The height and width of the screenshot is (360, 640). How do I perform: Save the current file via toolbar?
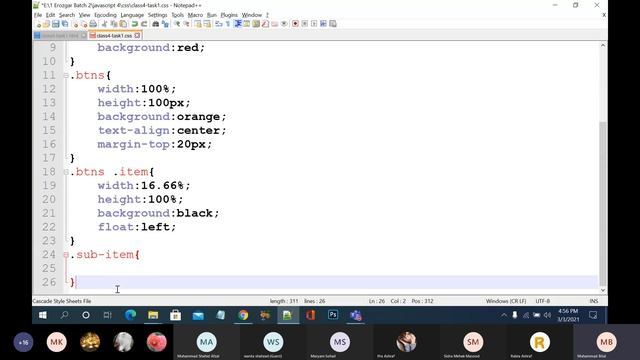click(x=55, y=24)
